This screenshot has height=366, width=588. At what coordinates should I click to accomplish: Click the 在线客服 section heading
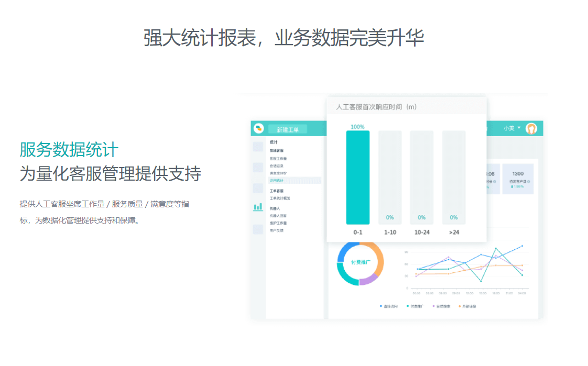(276, 151)
